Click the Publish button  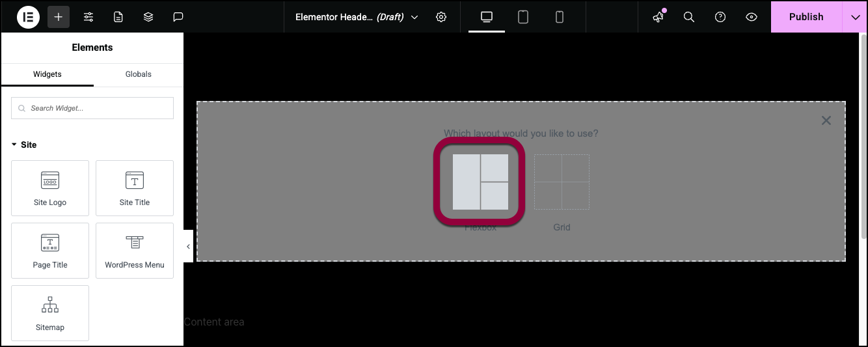pyautogui.click(x=806, y=17)
